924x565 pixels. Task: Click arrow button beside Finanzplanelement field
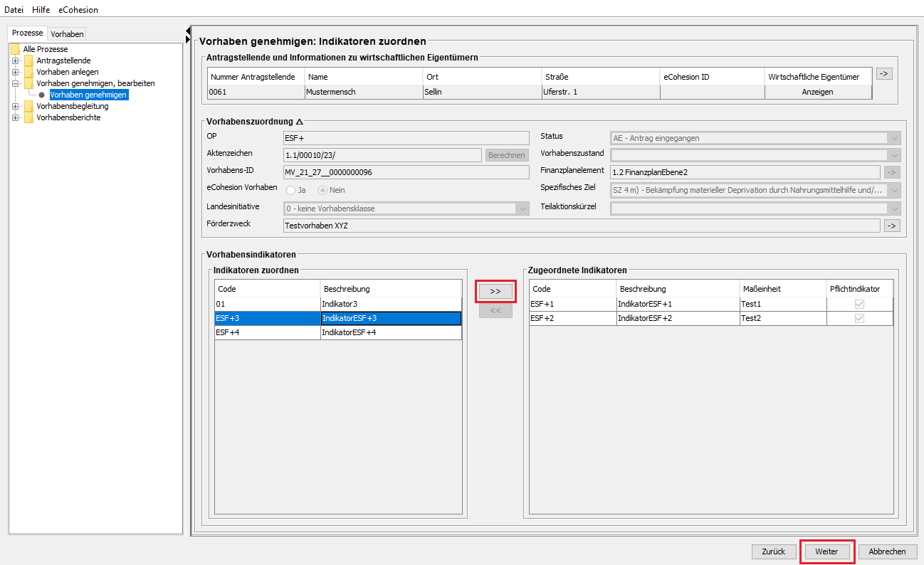point(892,171)
